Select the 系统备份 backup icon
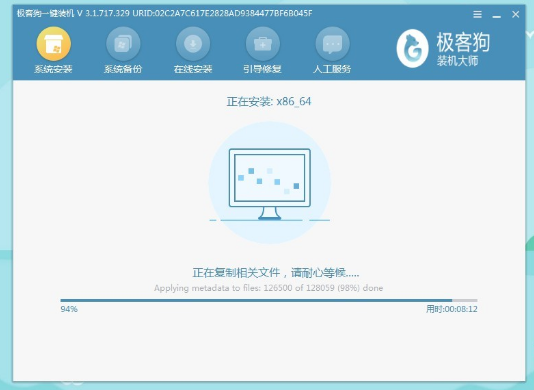The height and width of the screenshot is (390, 534). pyautogui.click(x=123, y=44)
